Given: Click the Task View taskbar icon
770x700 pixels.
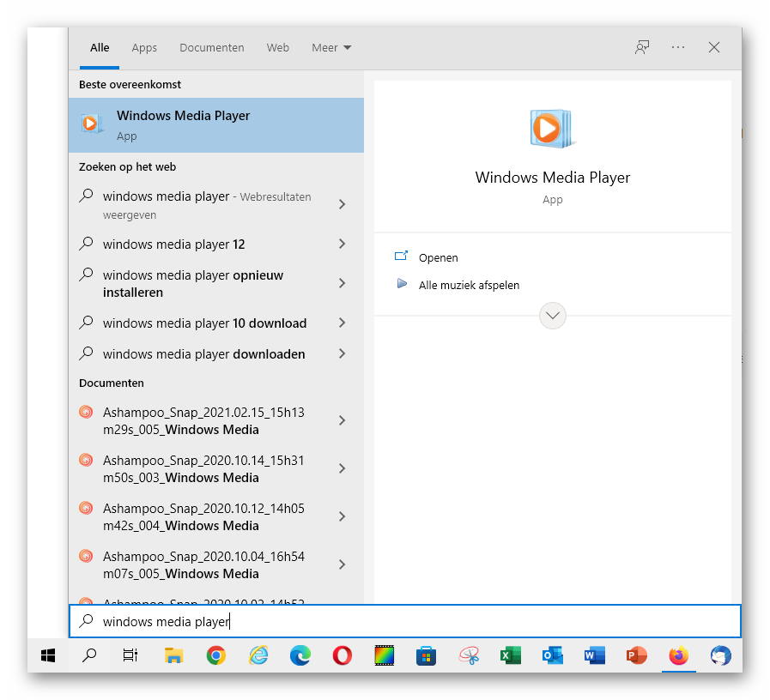Looking at the screenshot, I should (x=130, y=656).
